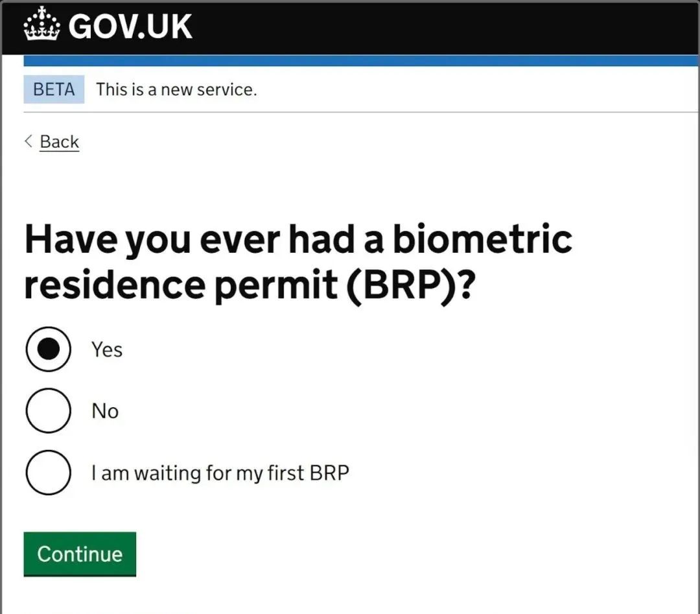
Task: Select the No radio button
Action: pos(48,410)
